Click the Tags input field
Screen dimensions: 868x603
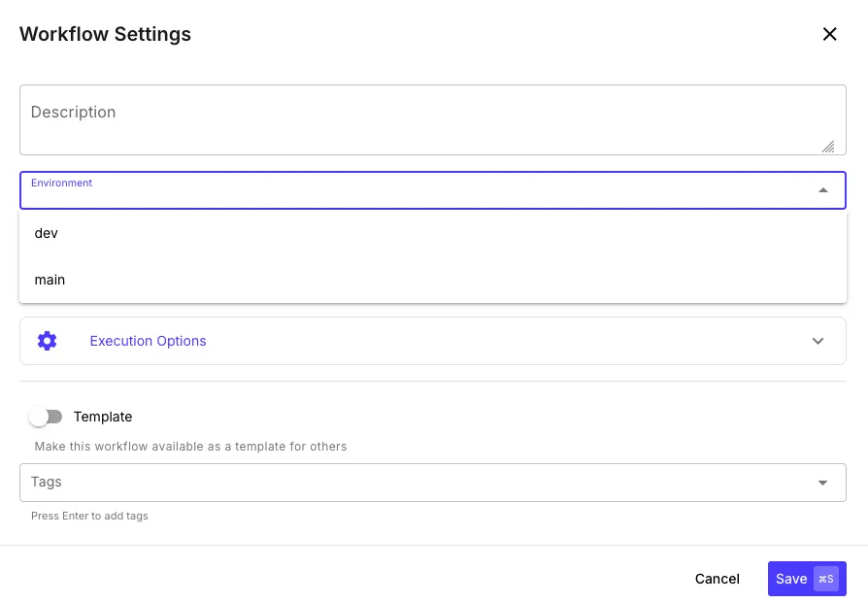[388, 482]
